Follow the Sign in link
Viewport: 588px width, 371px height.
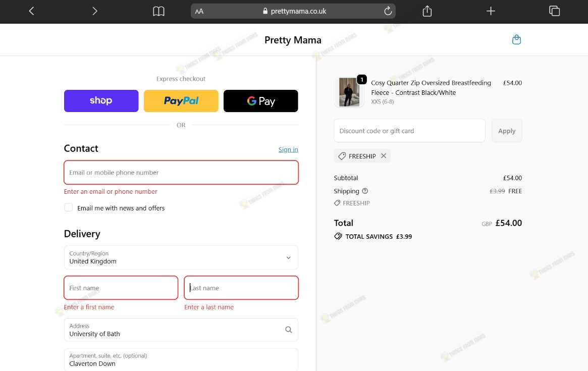pos(288,149)
